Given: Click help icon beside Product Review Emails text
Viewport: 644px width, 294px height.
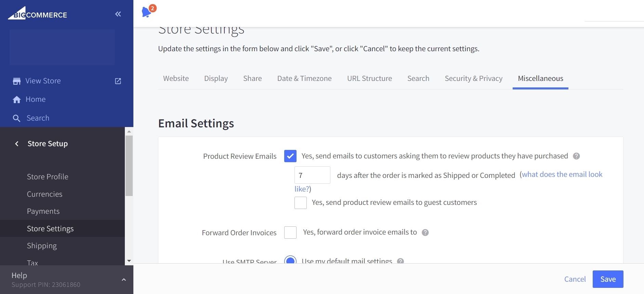Looking at the screenshot, I should pyautogui.click(x=576, y=156).
